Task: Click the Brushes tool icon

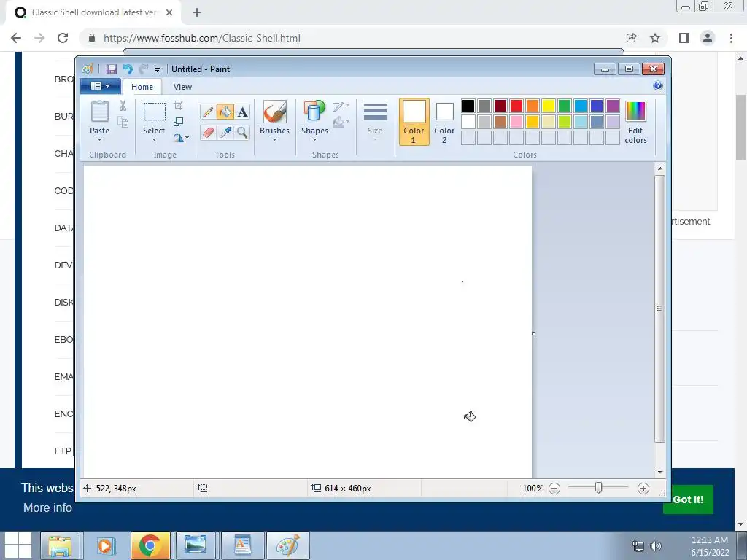Action: point(275,112)
